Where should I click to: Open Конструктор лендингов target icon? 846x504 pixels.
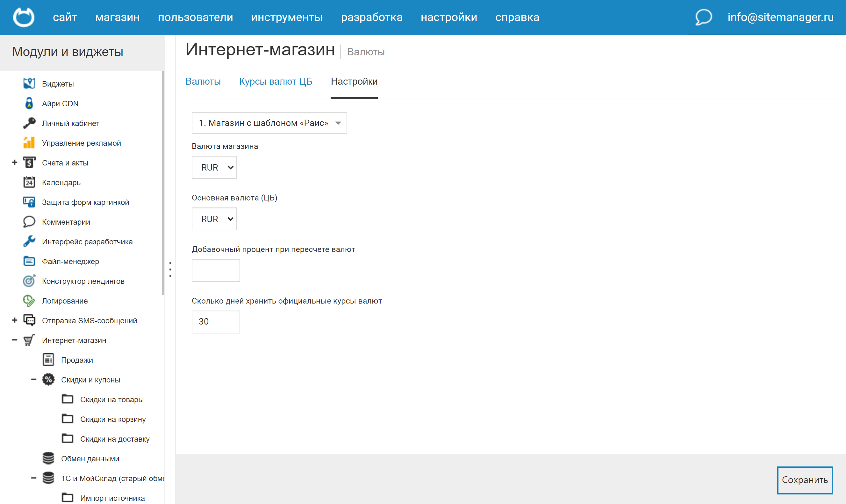29,281
